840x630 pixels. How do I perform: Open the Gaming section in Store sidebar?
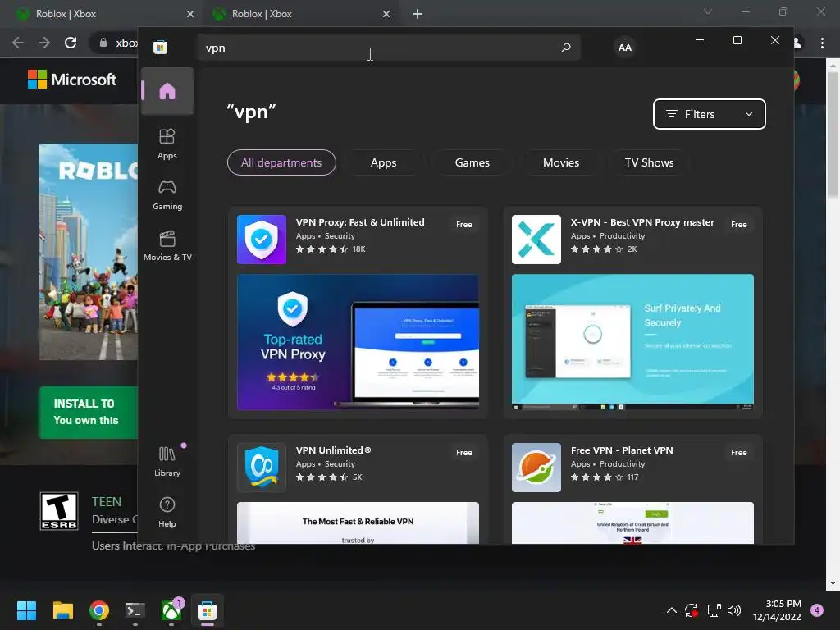pos(167,195)
